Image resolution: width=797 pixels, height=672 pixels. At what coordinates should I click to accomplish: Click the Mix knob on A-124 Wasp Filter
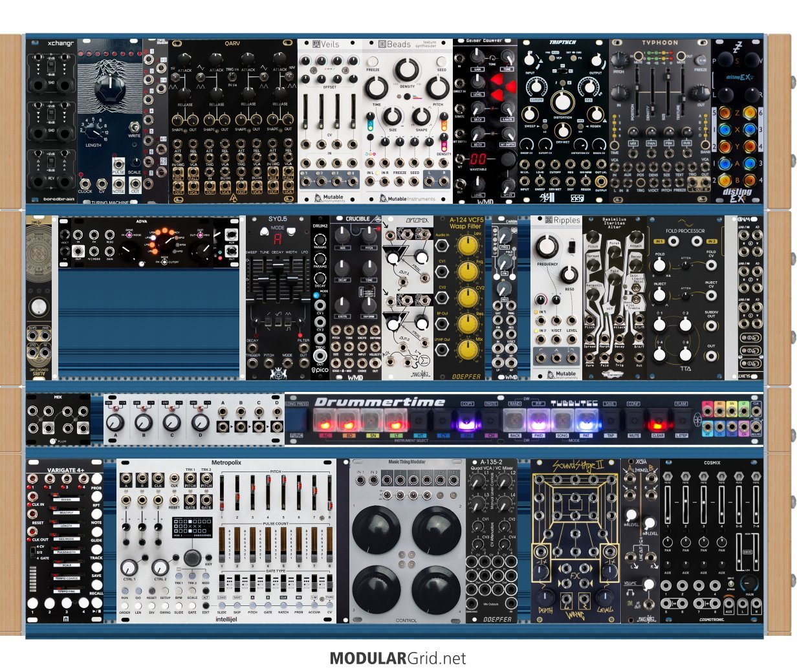(x=467, y=349)
